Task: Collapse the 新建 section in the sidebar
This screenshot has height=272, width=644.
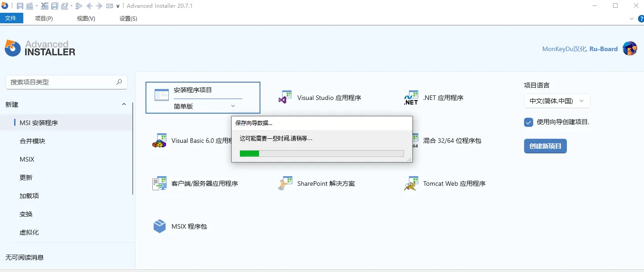Action: point(124,104)
